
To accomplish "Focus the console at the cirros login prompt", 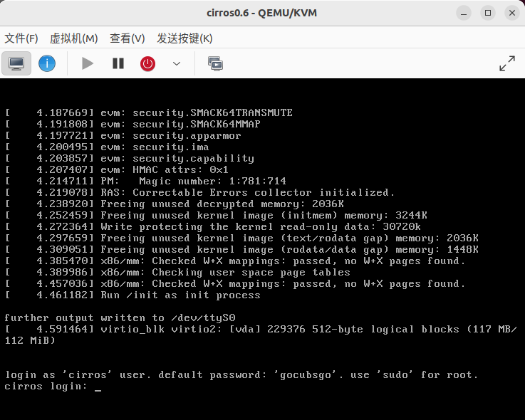I will [x=98, y=387].
